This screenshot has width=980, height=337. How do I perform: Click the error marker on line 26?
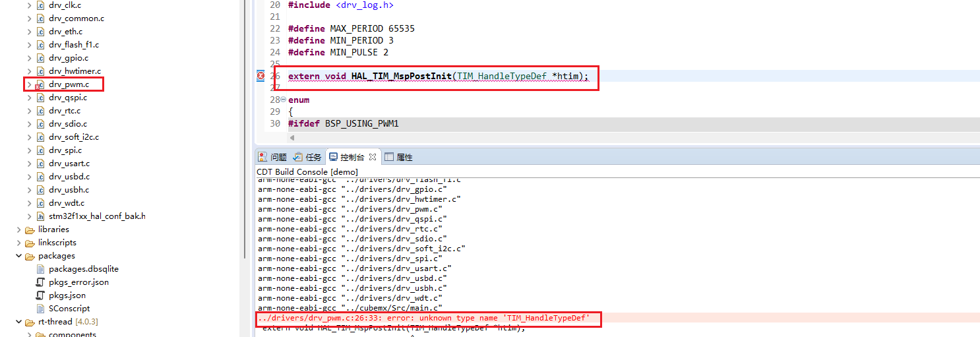click(x=260, y=77)
